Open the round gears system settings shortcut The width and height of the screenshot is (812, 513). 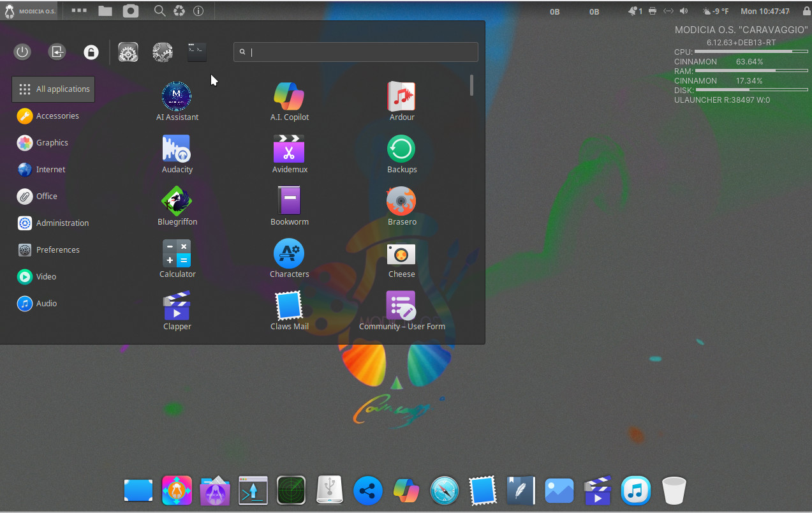(x=163, y=52)
